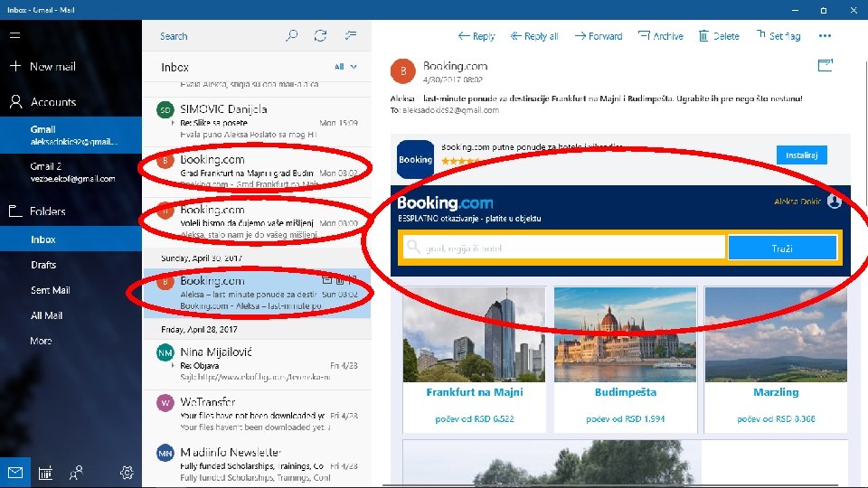This screenshot has height=488, width=868.
Task: Click Reply all in the toolbar
Action: tap(534, 36)
